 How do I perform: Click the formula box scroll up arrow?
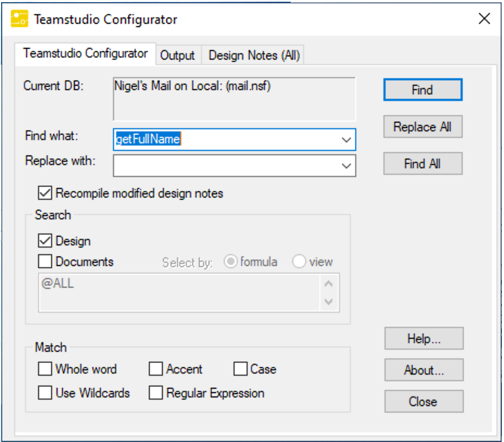click(329, 284)
